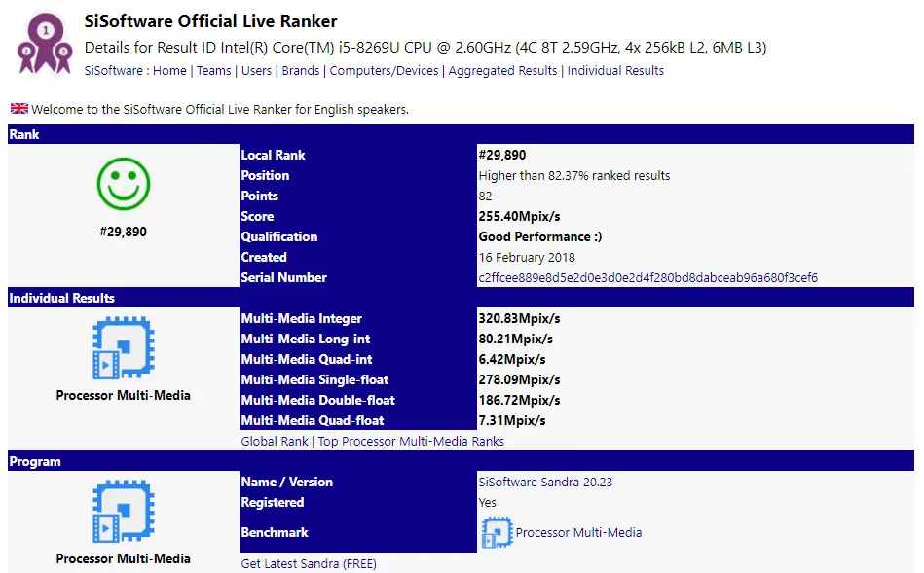Viewport: 924px width, 573px height.
Task: Click the Multi-Media Quad-float label
Action: point(313,420)
